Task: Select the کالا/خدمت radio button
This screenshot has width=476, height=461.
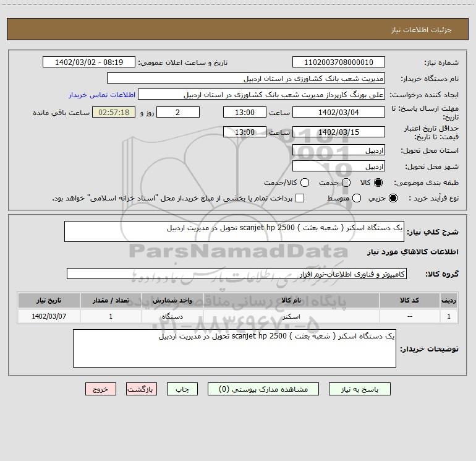Action: tap(305, 183)
